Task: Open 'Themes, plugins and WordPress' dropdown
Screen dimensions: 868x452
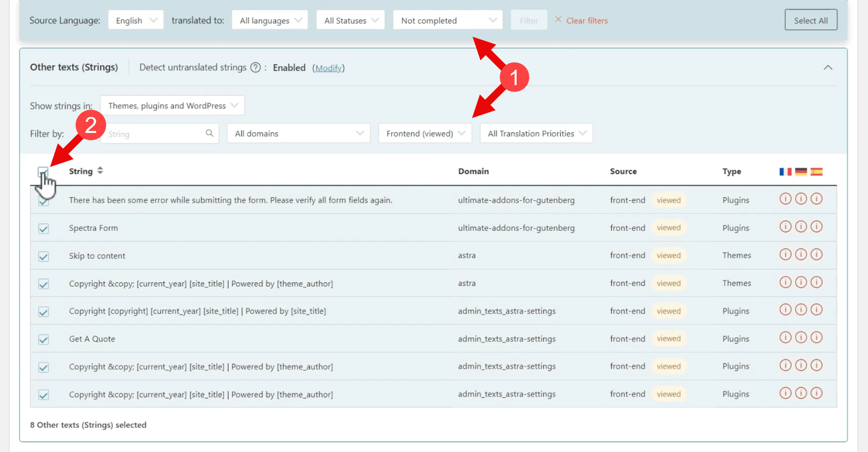Action: coord(173,105)
